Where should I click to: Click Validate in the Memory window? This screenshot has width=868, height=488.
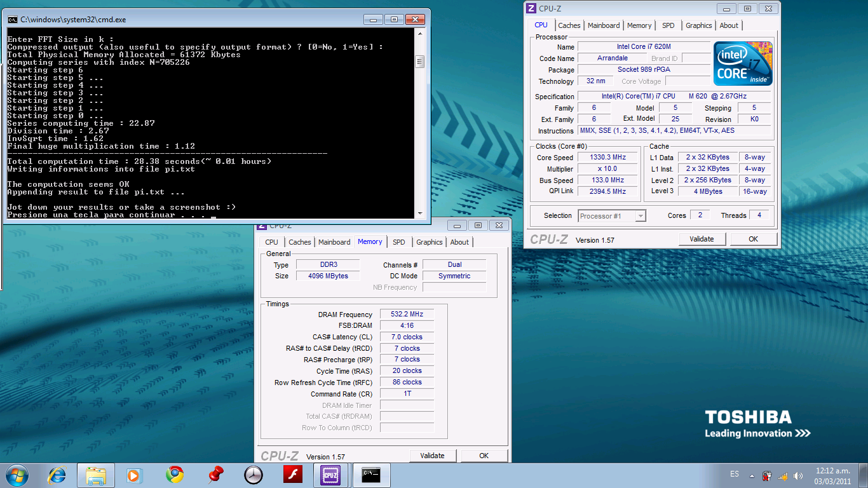[432, 456]
